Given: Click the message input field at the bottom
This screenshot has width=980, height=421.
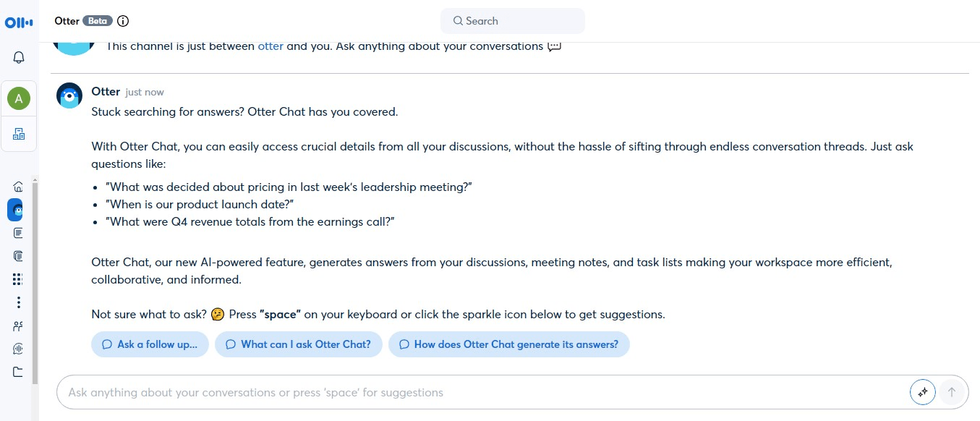Looking at the screenshot, I should (434, 391).
